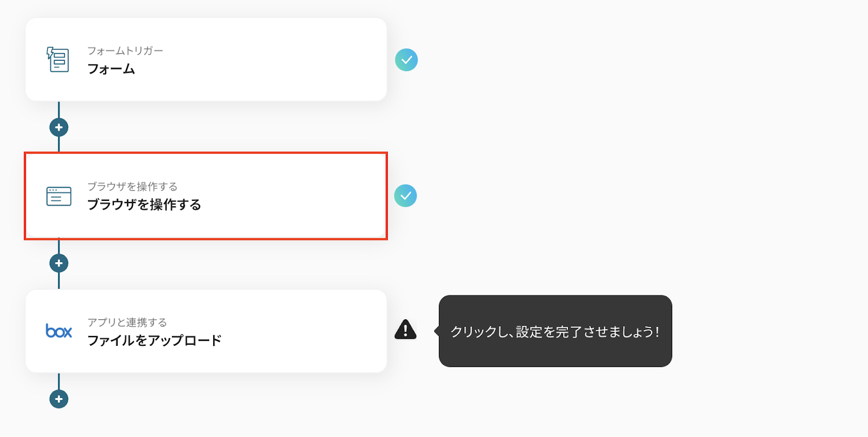868x437 pixels.
Task: Click the gray ブラウザを操作する subtitle
Action: [132, 186]
